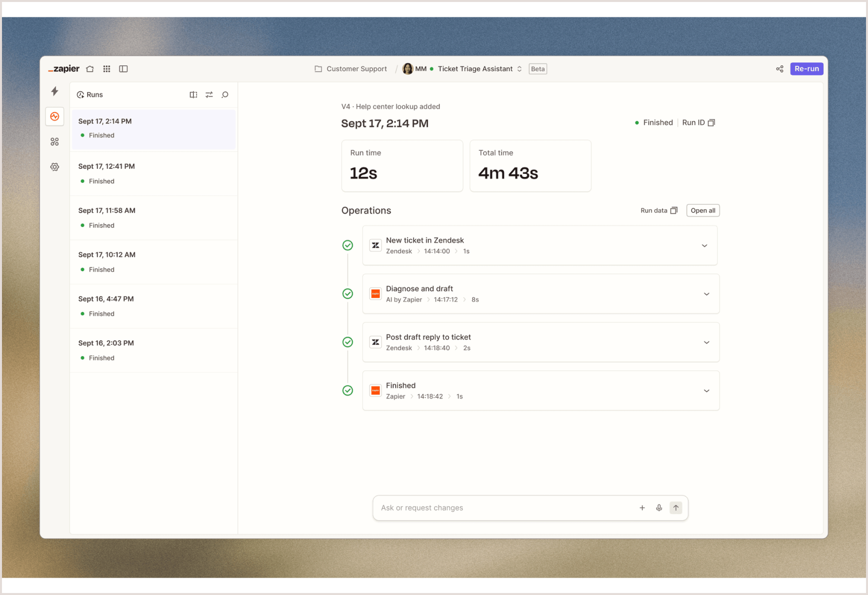The height and width of the screenshot is (595, 868).
Task: Open the apps grid icon
Action: click(x=107, y=69)
